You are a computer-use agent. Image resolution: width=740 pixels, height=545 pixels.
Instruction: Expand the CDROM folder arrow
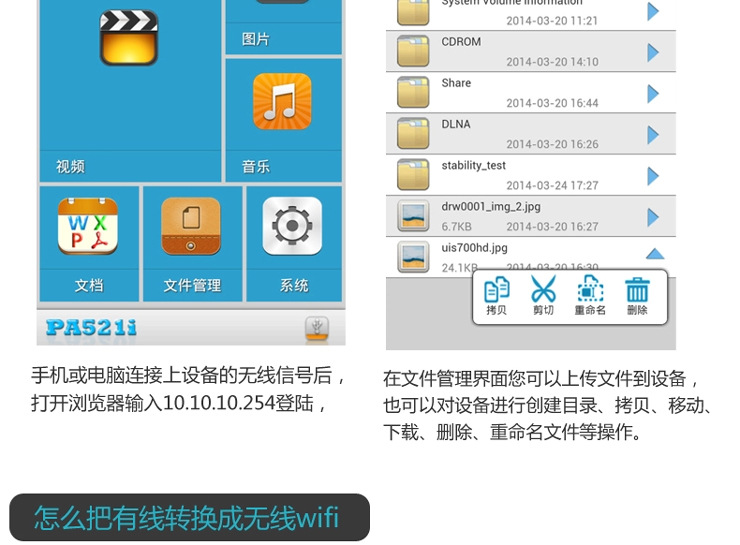653,52
